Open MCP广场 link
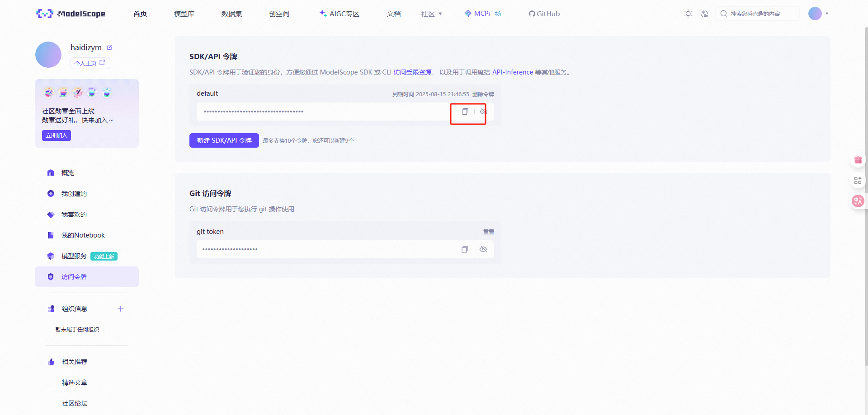This screenshot has height=415, width=868. [x=483, y=14]
